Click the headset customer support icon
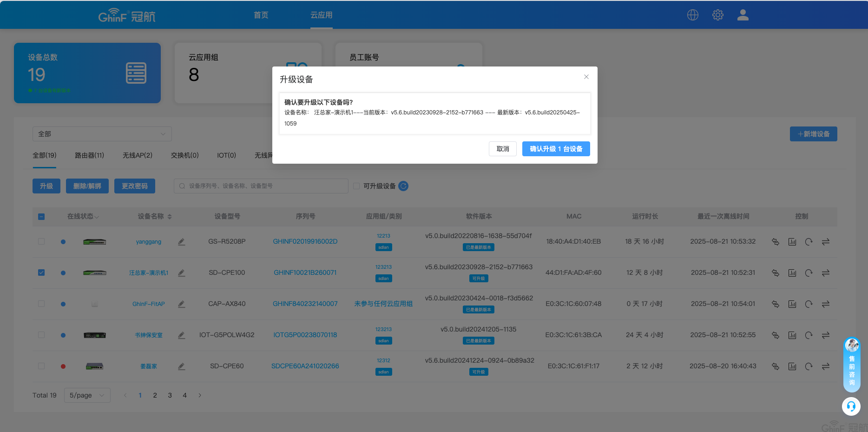Image resolution: width=868 pixels, height=432 pixels. pos(851,406)
